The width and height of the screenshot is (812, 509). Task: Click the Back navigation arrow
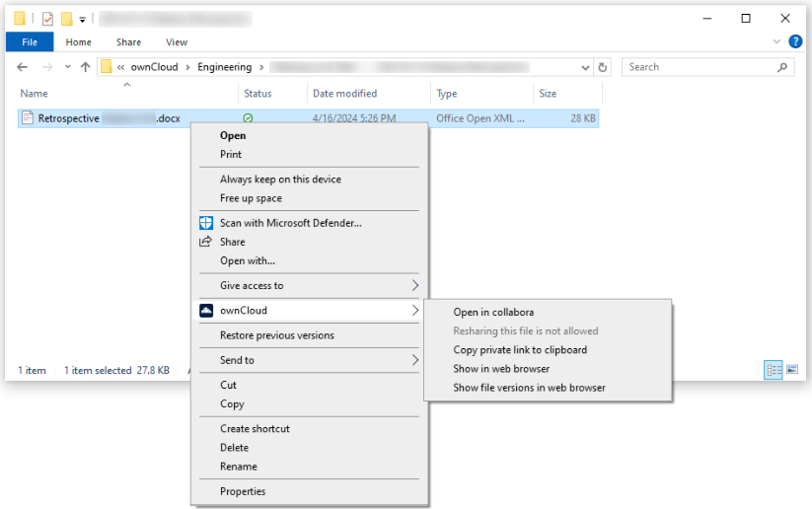[x=23, y=67]
